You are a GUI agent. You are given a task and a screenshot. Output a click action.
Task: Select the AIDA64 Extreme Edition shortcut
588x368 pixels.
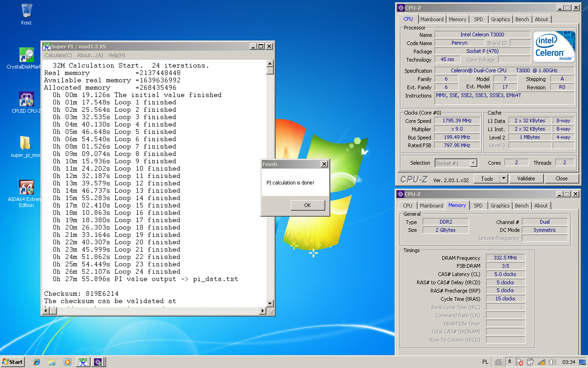tap(26, 193)
